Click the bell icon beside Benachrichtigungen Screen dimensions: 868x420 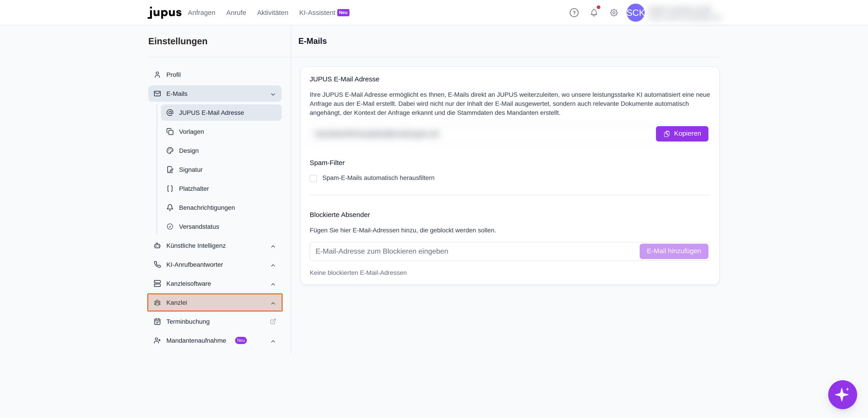[x=170, y=208]
